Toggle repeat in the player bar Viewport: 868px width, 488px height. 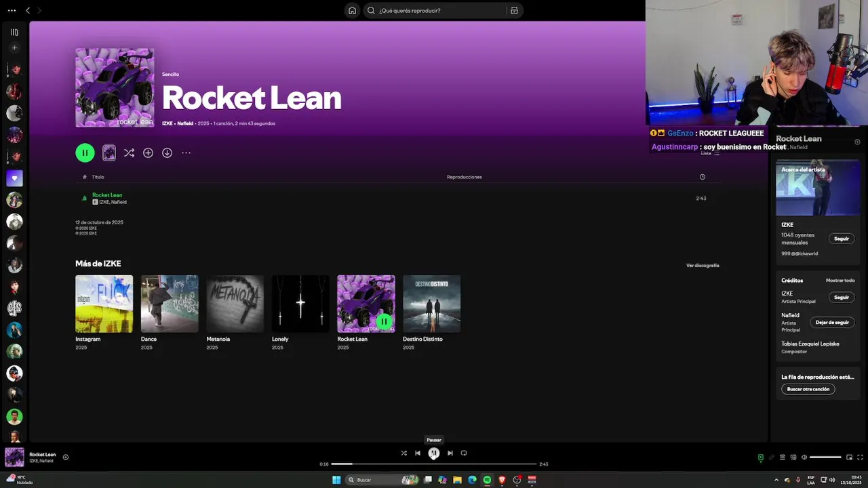[x=464, y=453]
